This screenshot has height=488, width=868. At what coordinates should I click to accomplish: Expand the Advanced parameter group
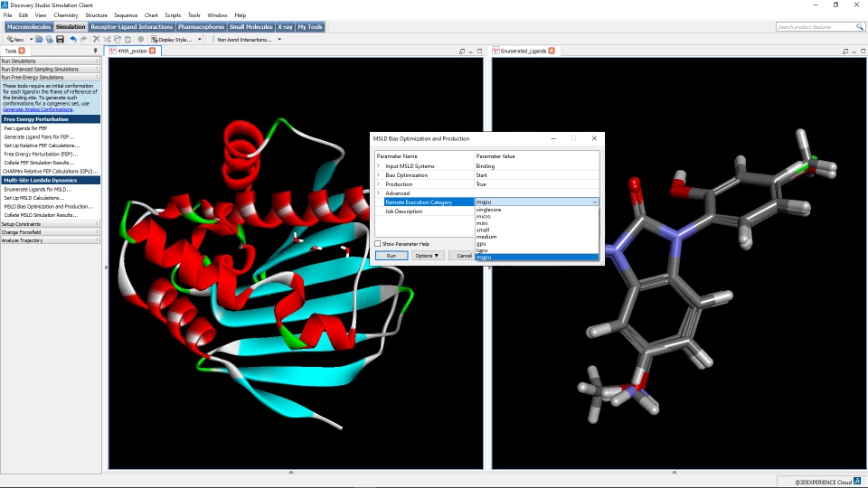pos(379,193)
